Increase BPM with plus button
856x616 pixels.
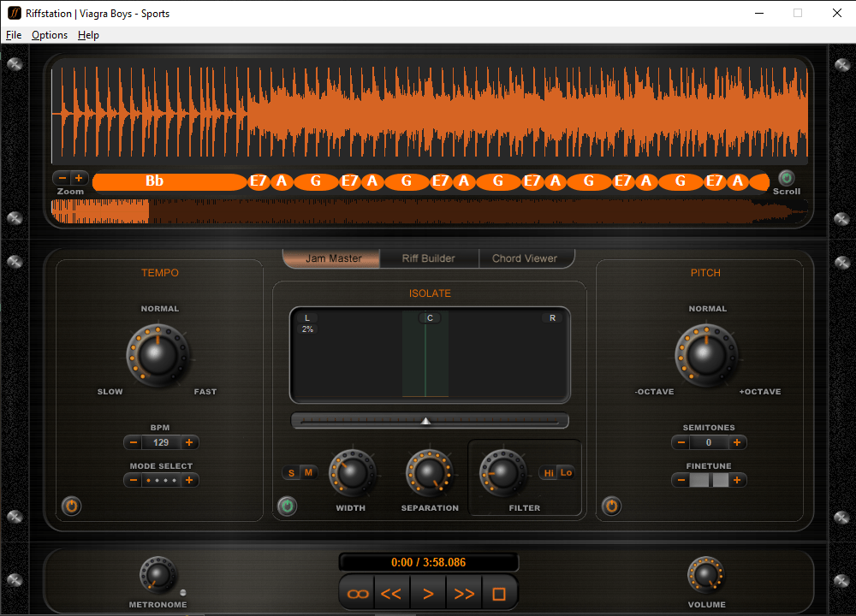tap(189, 442)
